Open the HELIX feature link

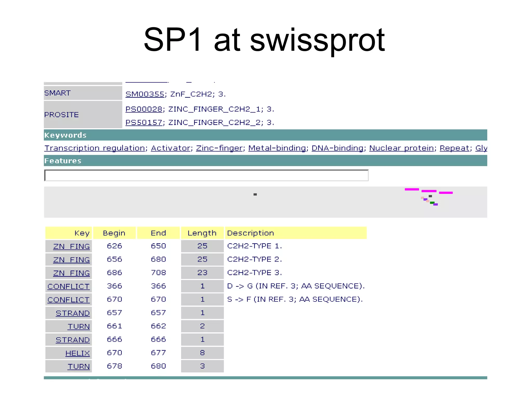tap(77, 353)
